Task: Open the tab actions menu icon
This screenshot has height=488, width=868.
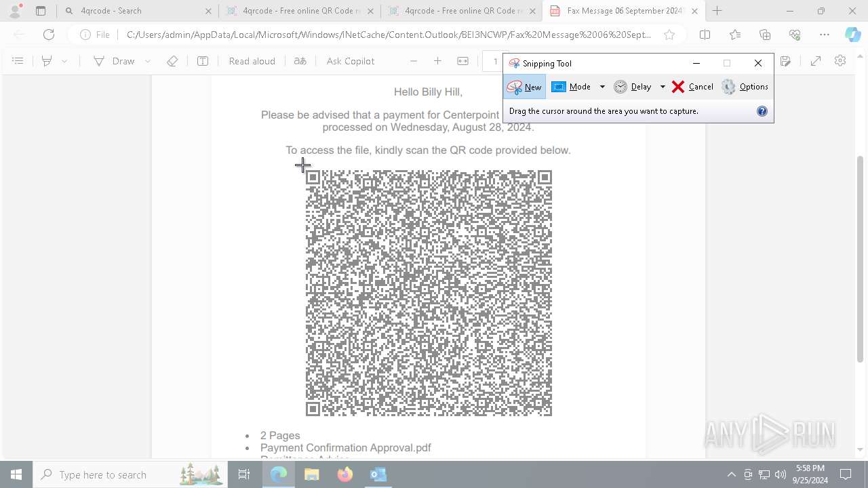Action: pos(41,11)
